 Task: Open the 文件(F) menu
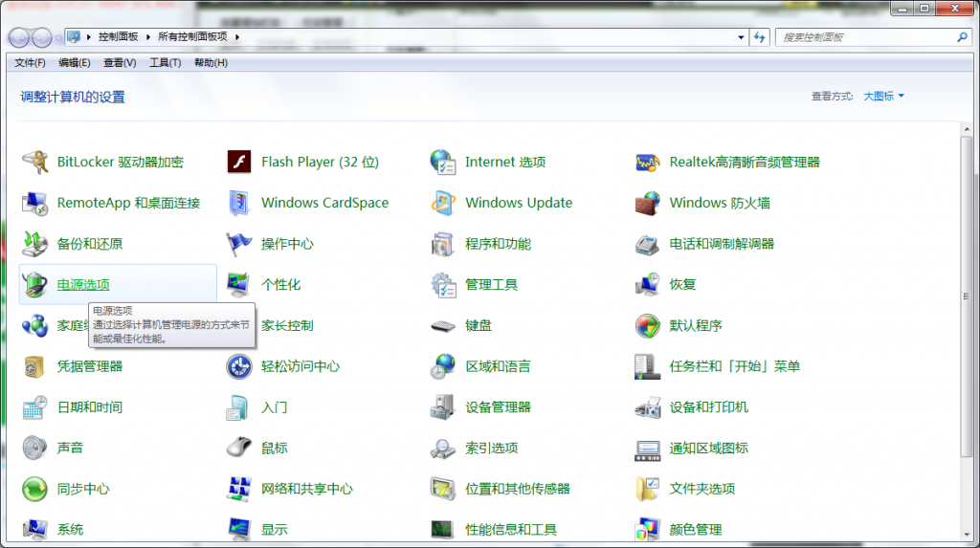(30, 62)
